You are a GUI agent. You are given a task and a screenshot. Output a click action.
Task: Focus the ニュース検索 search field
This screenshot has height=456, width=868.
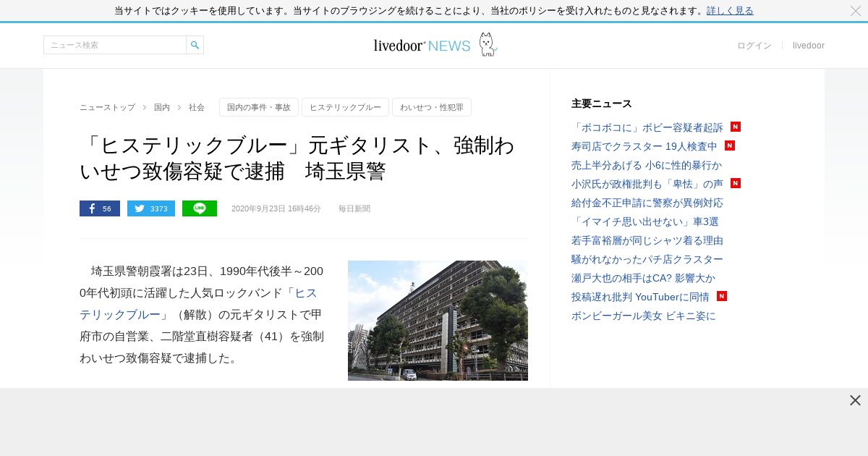(x=115, y=45)
